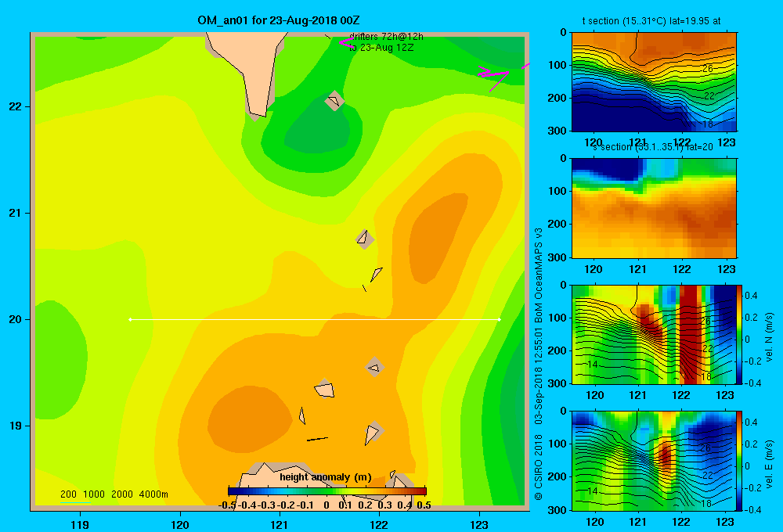Click latitude label 19 on main map
The image size is (783, 532).
[16, 426]
